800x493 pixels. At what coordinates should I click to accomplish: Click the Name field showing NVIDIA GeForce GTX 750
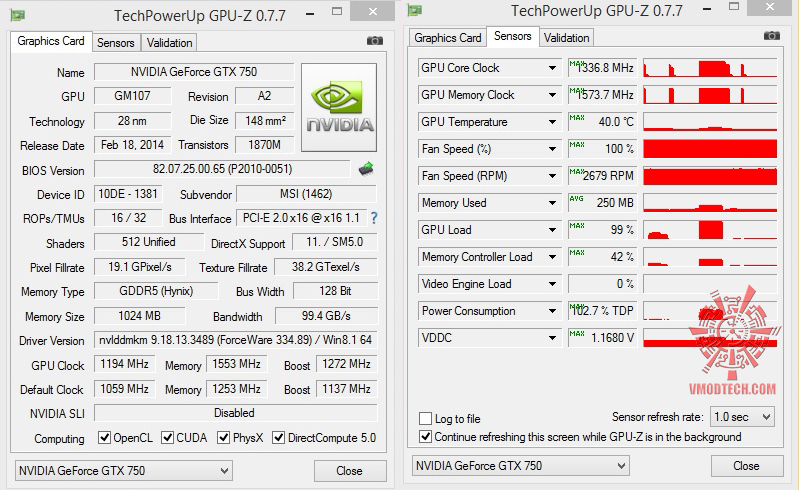tap(194, 72)
